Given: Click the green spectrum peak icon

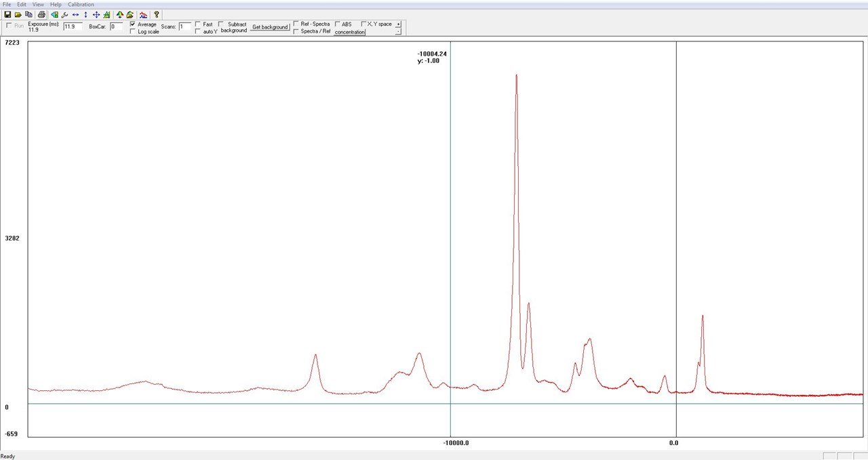Looking at the screenshot, I should pyautogui.click(x=106, y=14).
